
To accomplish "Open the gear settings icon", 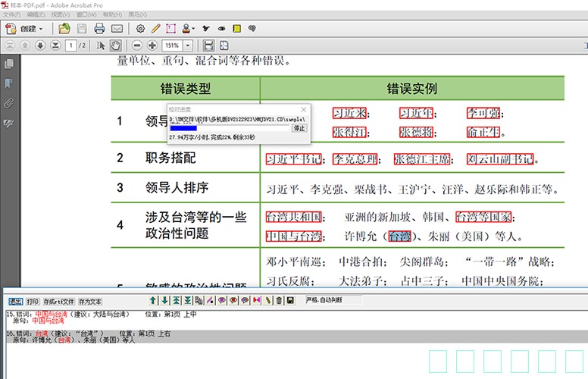I will [x=140, y=29].
